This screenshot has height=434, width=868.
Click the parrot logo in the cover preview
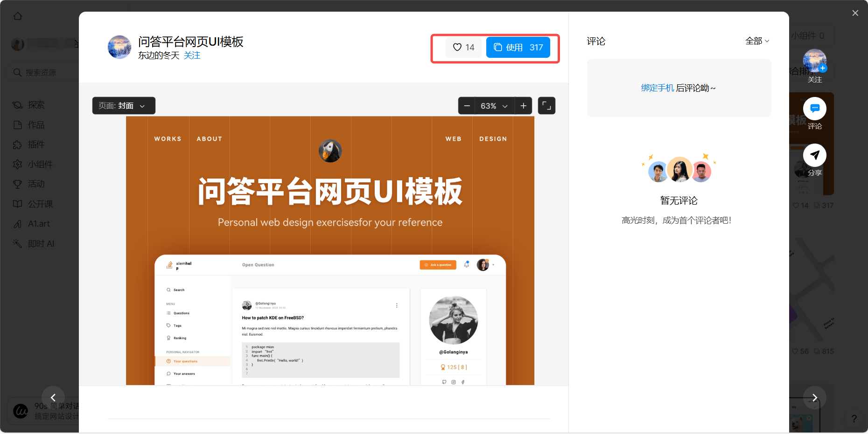(330, 151)
